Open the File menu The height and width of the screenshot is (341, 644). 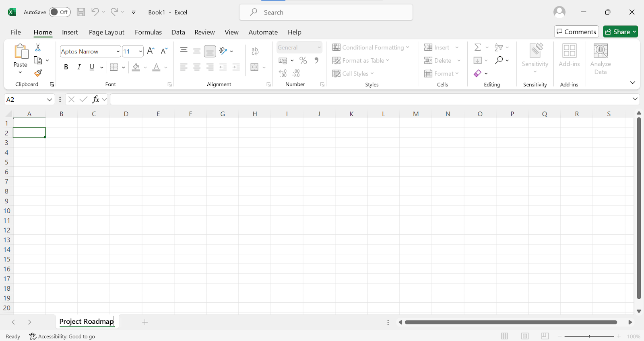click(16, 32)
